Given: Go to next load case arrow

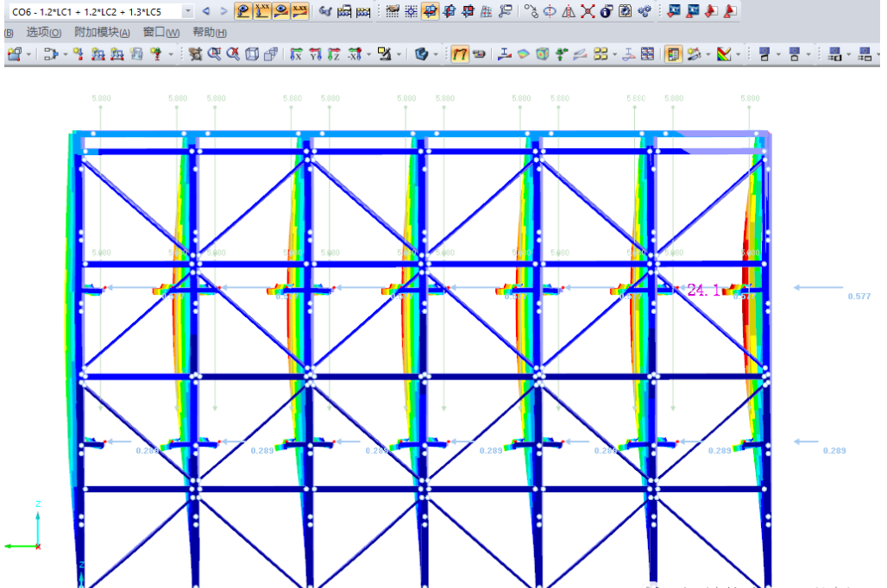Looking at the screenshot, I should coord(223,11).
